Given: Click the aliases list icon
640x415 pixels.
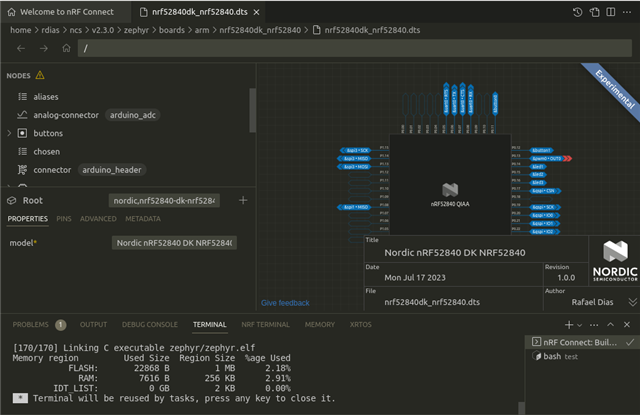Looking at the screenshot, I should 22,97.
